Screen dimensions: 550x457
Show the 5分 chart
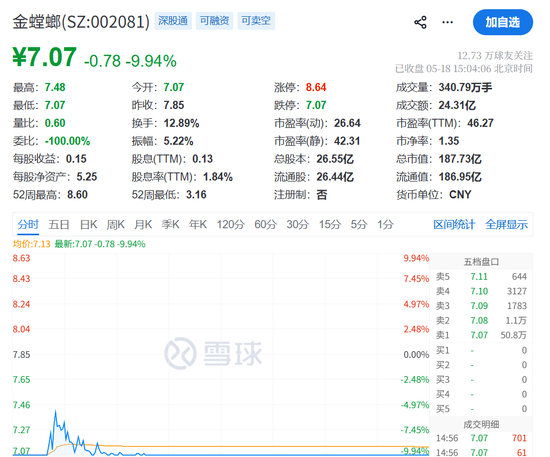(359, 224)
